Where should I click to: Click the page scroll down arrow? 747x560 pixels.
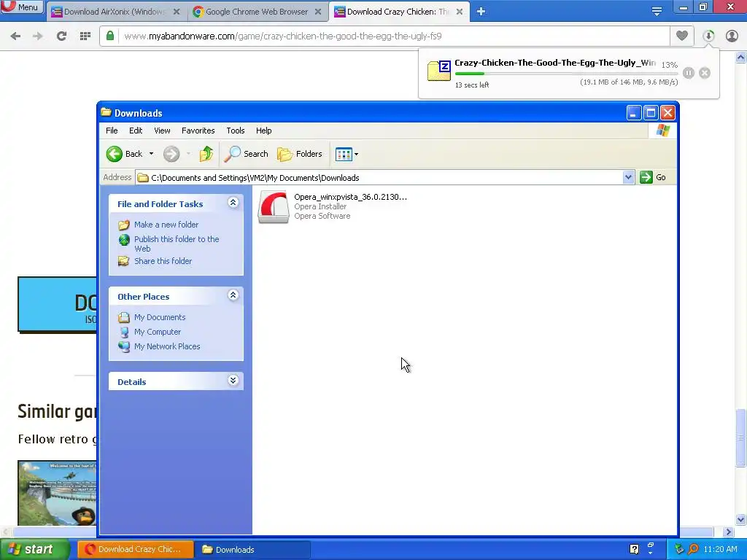pyautogui.click(x=740, y=519)
